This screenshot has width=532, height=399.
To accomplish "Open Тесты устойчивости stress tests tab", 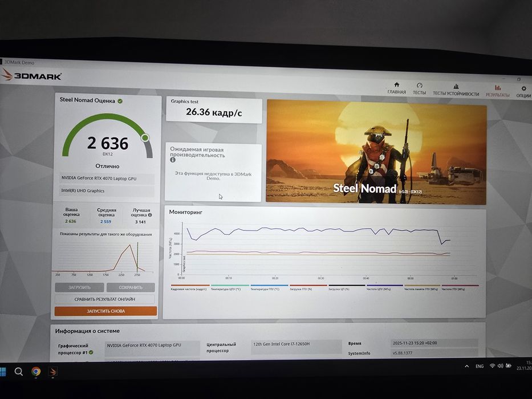I will click(456, 90).
